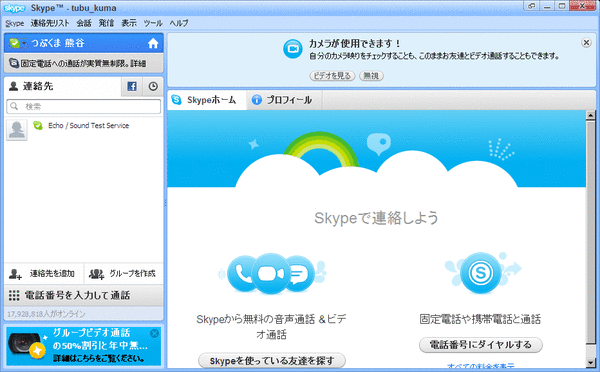Close the group video ad banner

[x=155, y=333]
